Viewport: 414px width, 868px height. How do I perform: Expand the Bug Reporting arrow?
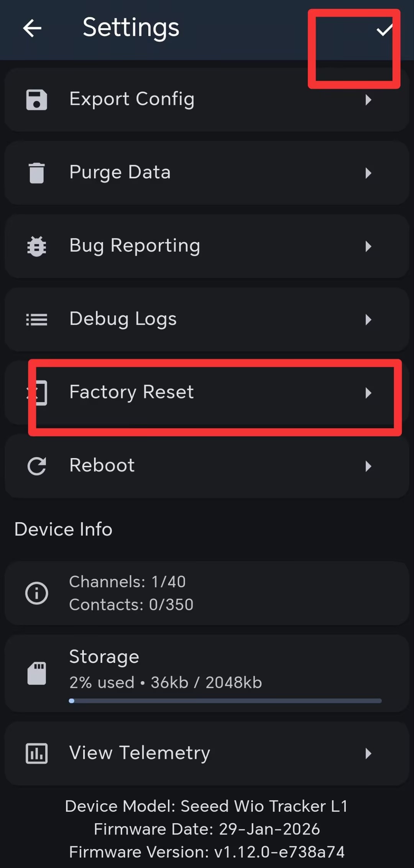click(368, 246)
